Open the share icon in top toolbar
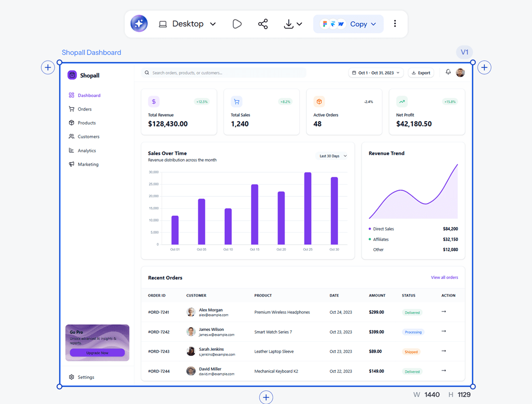 point(263,24)
